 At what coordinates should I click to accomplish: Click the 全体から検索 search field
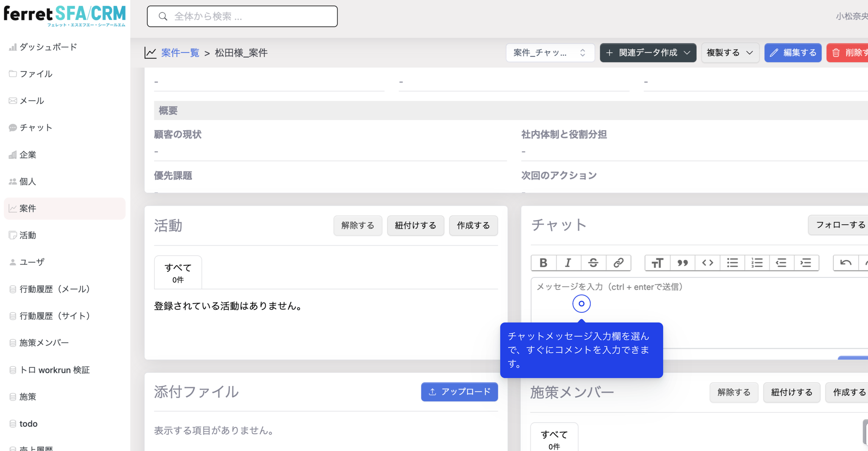pos(242,17)
